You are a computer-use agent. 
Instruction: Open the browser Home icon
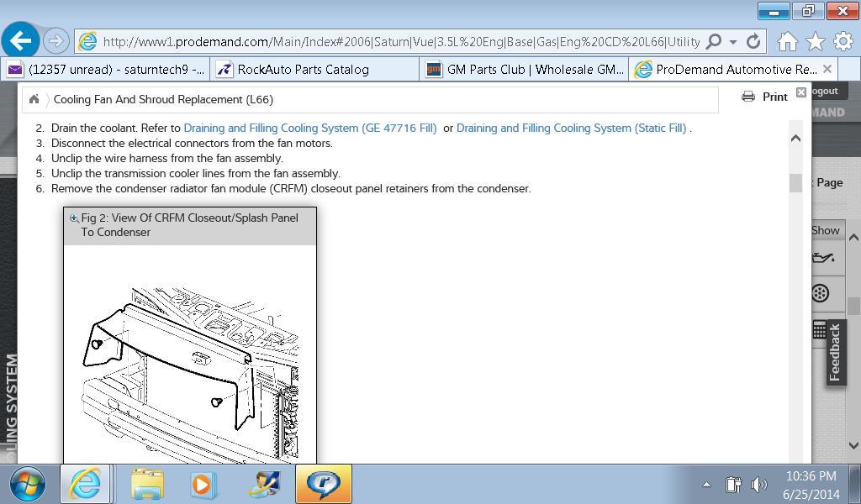coord(787,41)
